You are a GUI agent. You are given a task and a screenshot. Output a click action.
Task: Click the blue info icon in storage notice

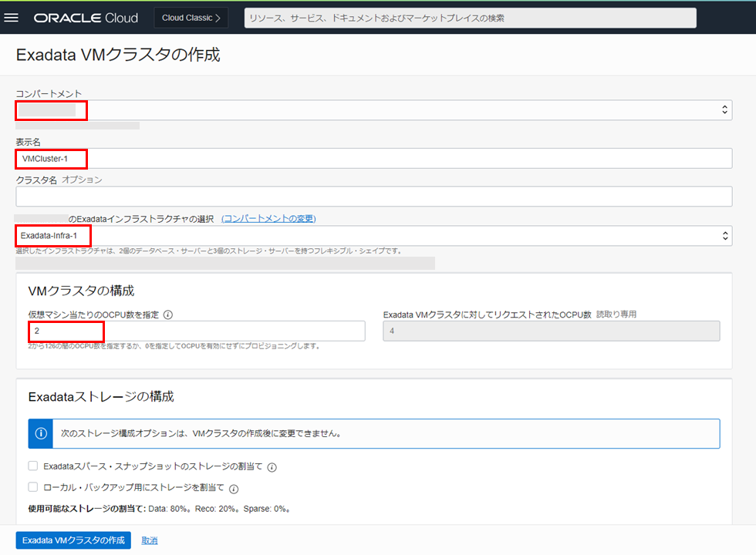41,433
